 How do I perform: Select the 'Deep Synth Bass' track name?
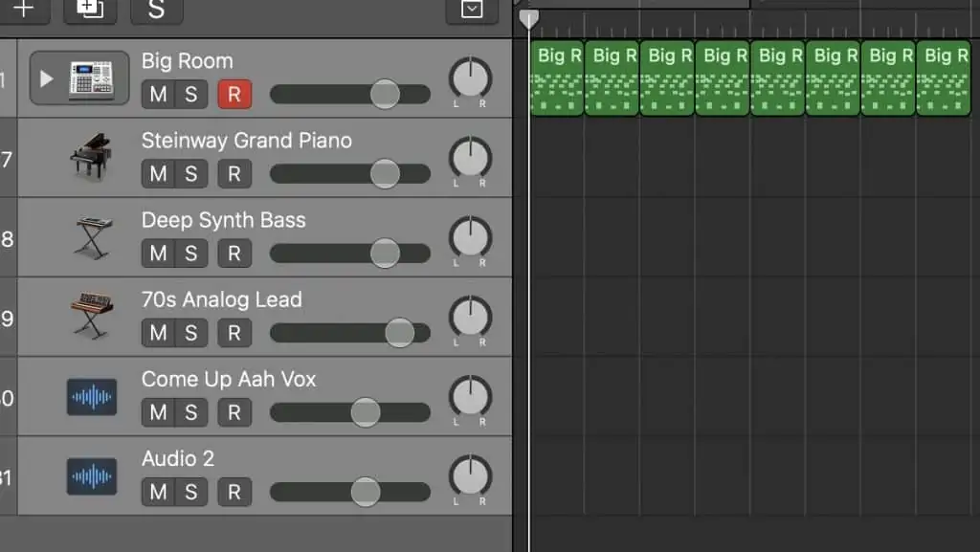pos(223,220)
